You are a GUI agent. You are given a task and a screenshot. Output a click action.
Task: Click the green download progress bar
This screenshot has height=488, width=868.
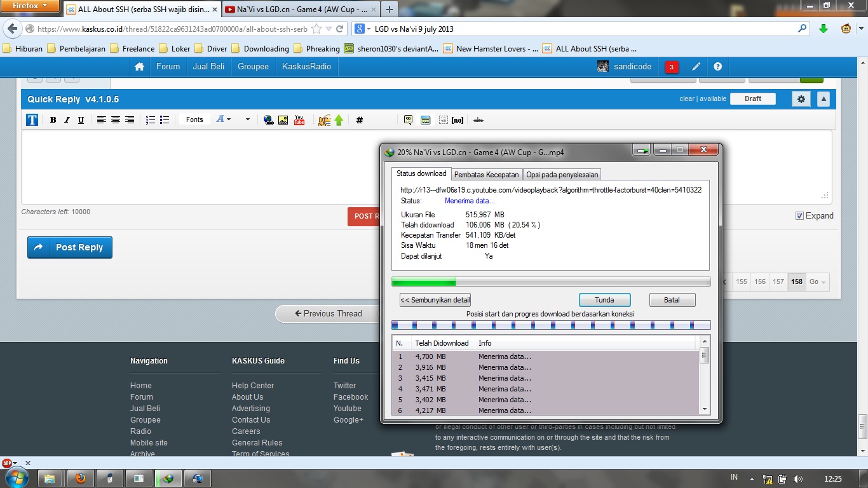point(424,281)
